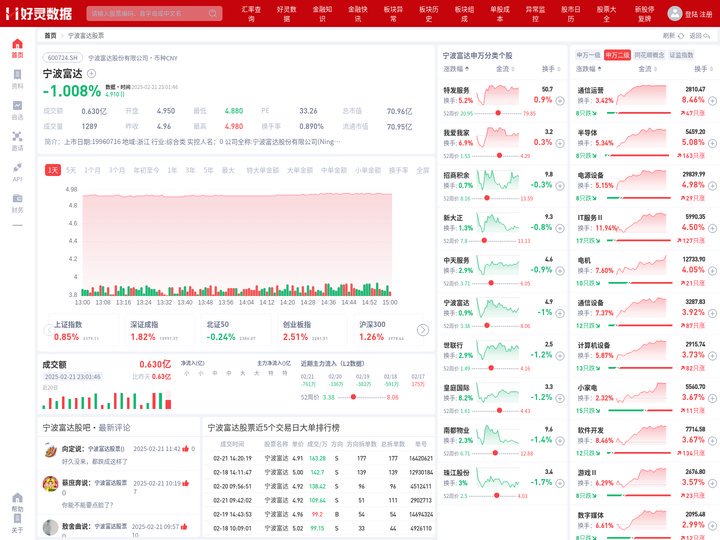This screenshot has height=540, width=720.
Task: Select the 申万二级 tab
Action: tap(617, 55)
